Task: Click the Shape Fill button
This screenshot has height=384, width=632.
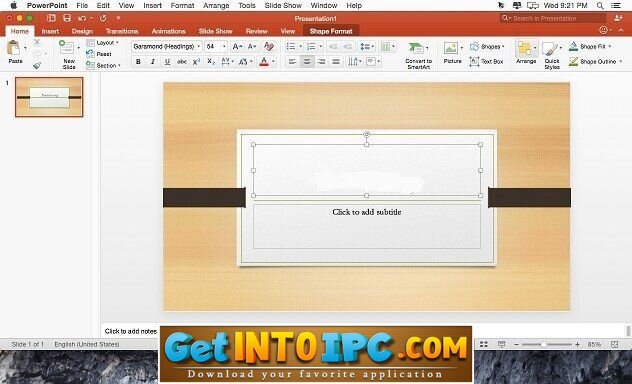Action: pos(590,47)
